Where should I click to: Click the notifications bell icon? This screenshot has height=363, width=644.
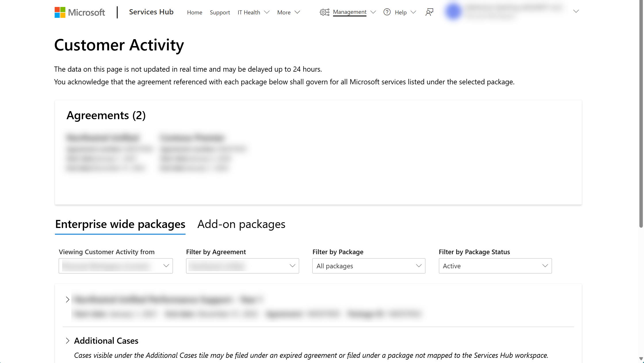click(429, 12)
